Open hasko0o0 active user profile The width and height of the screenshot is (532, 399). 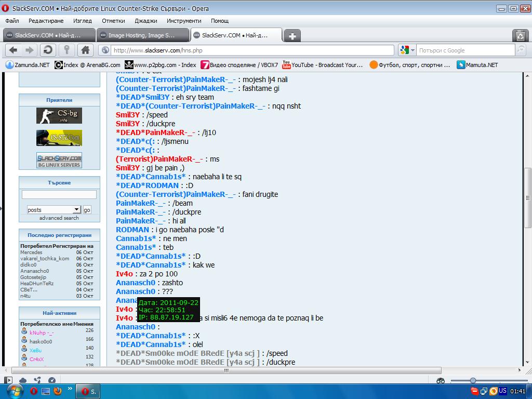pos(41,341)
